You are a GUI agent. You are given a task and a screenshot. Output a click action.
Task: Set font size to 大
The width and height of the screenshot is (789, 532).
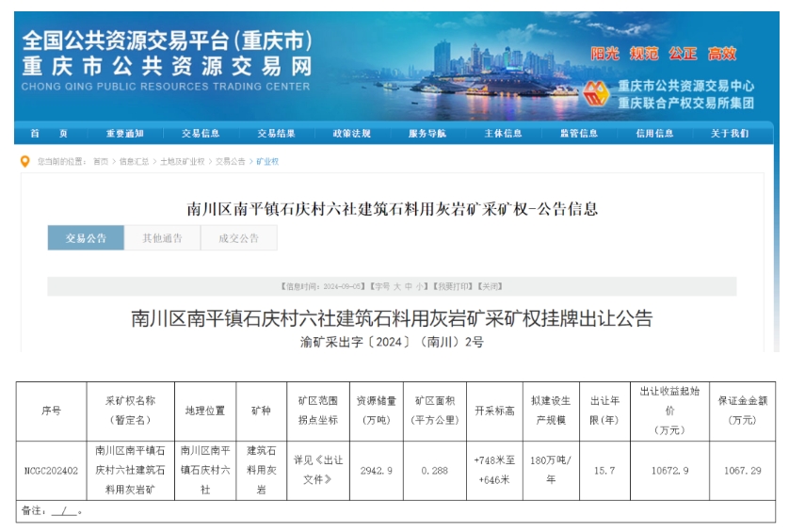click(395, 285)
